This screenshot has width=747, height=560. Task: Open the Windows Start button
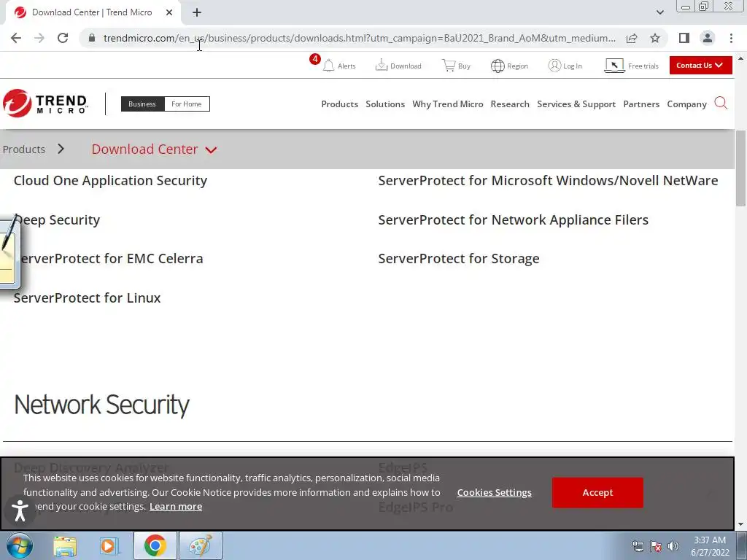[x=20, y=545]
